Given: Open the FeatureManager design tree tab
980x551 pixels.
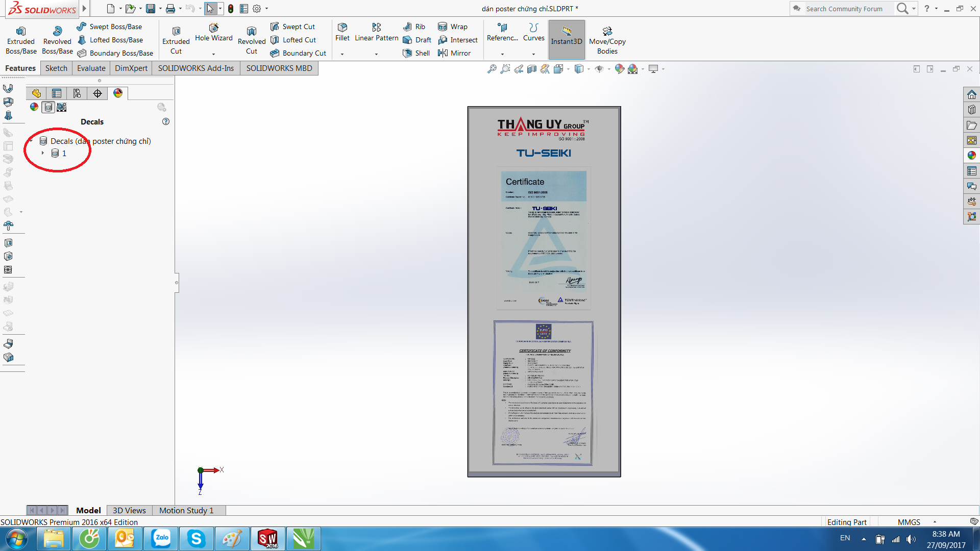Looking at the screenshot, I should pos(36,93).
